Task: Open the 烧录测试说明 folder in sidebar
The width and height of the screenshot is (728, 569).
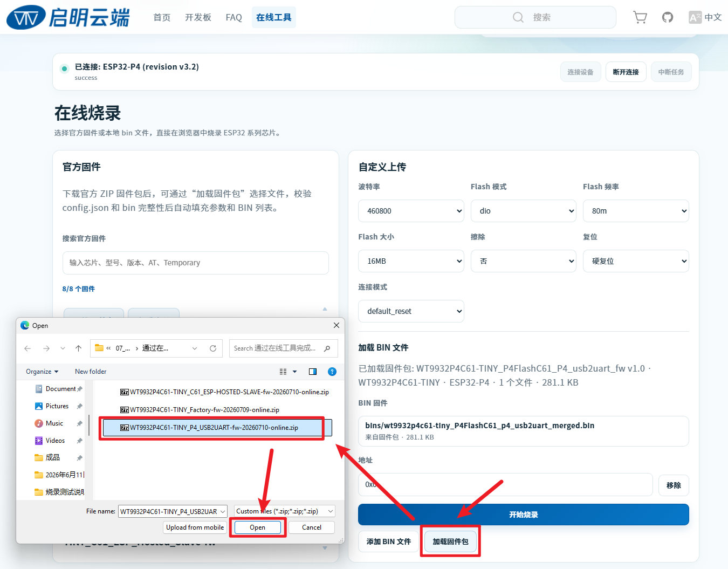Action: [58, 492]
